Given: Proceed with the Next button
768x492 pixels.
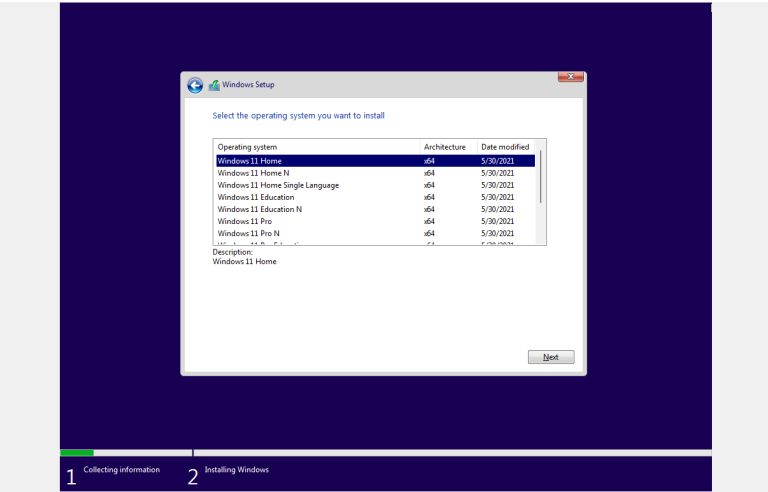Looking at the screenshot, I should click(x=551, y=357).
